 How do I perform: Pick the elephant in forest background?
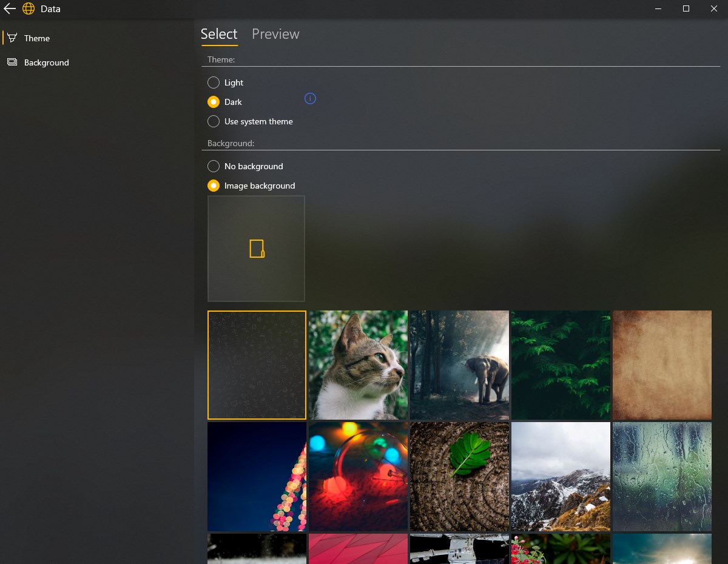459,365
